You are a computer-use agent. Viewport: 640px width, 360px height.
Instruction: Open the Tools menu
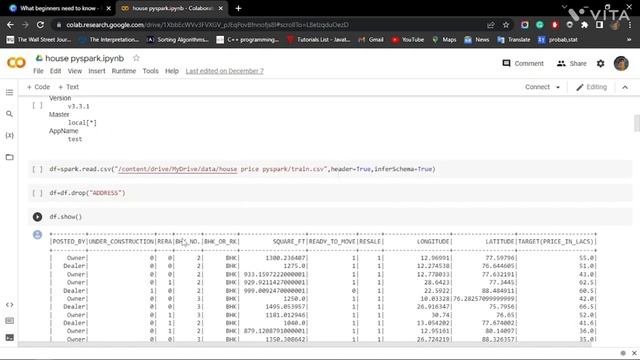pyautogui.click(x=150, y=71)
